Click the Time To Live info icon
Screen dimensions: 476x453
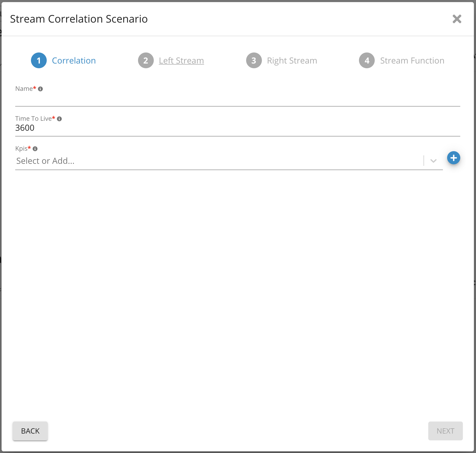(60, 119)
